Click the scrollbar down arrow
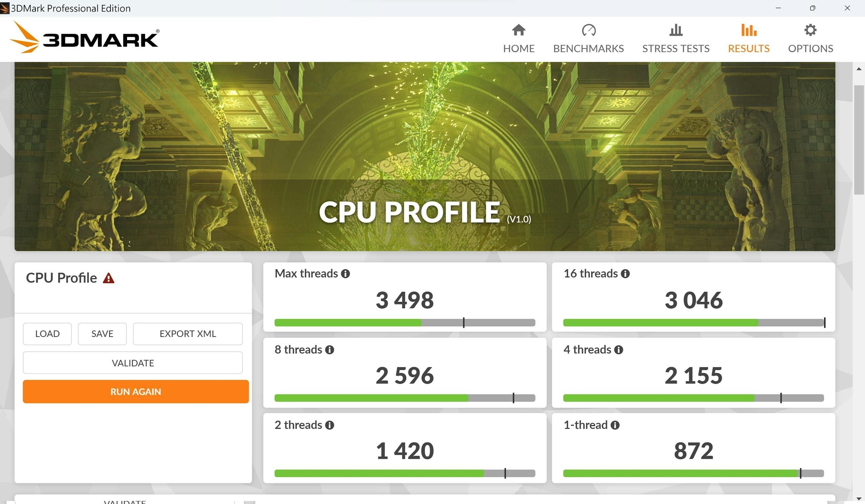 [x=859, y=499]
